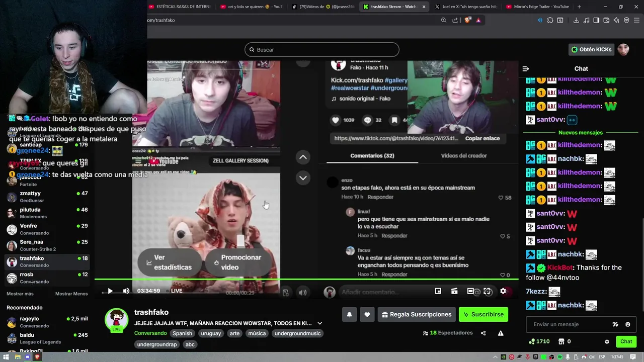This screenshot has width=644, height=362.
Task: Click Copiar enlace link
Action: click(x=482, y=138)
